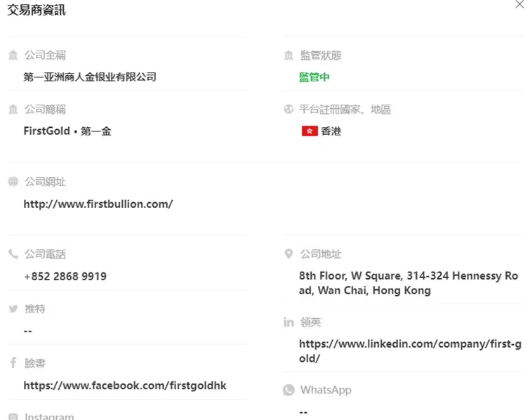Click the short name FirstGold • 第一金
The height and width of the screenshot is (420, 530).
pyautogui.click(x=67, y=131)
